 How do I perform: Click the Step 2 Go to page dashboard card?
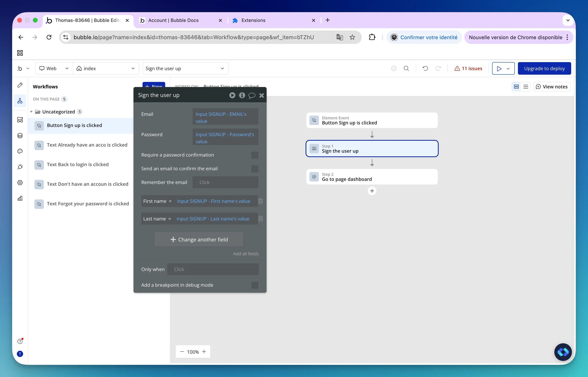point(372,177)
